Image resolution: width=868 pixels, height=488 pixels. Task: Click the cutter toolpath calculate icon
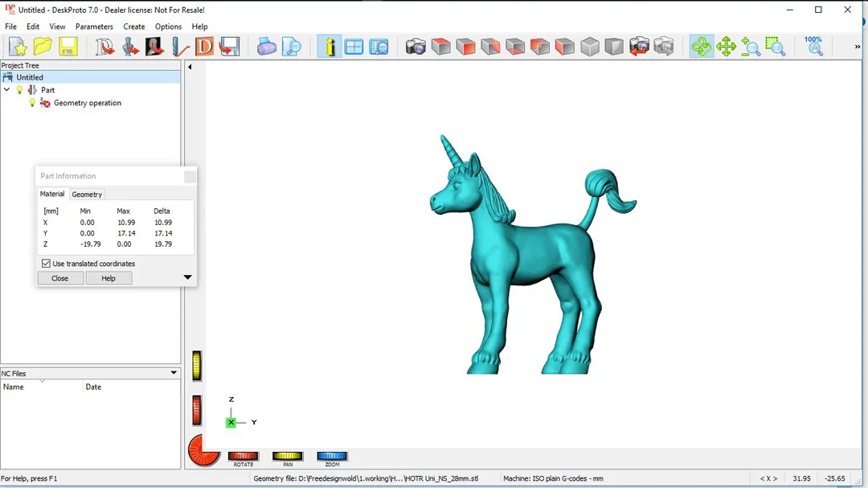(x=180, y=47)
